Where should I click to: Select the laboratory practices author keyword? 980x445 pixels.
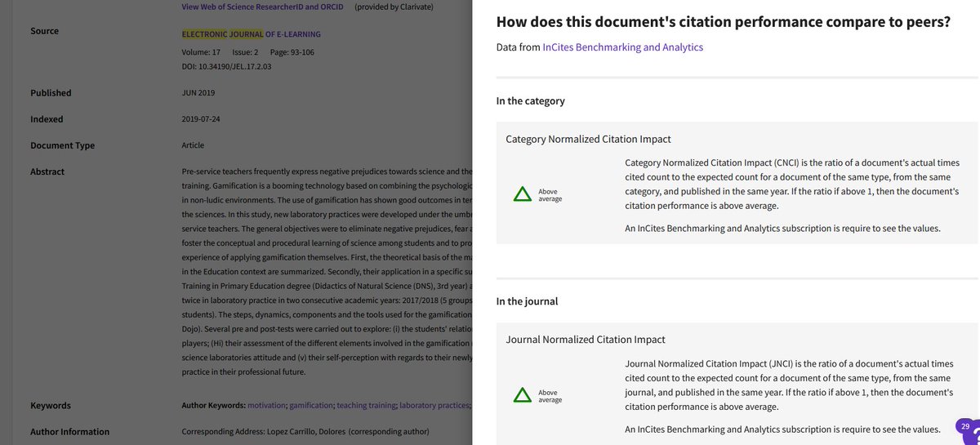(434, 406)
